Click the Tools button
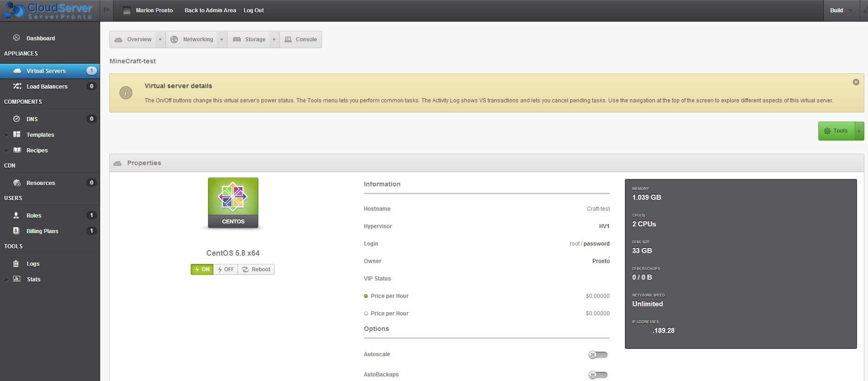The height and width of the screenshot is (381, 868). (836, 131)
